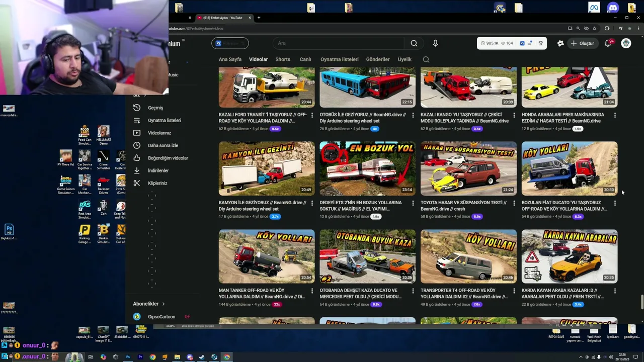Open Beğendiğim videolar in the sidebar
644x362 pixels.
(x=168, y=158)
